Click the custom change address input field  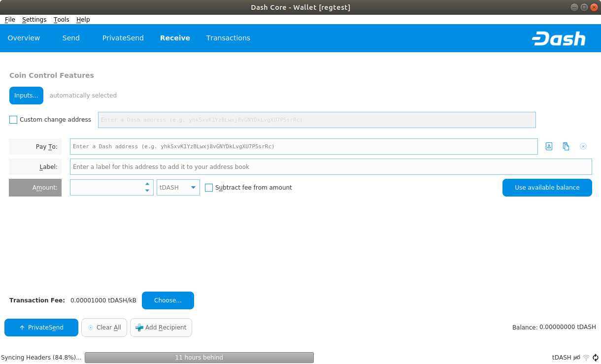click(317, 120)
